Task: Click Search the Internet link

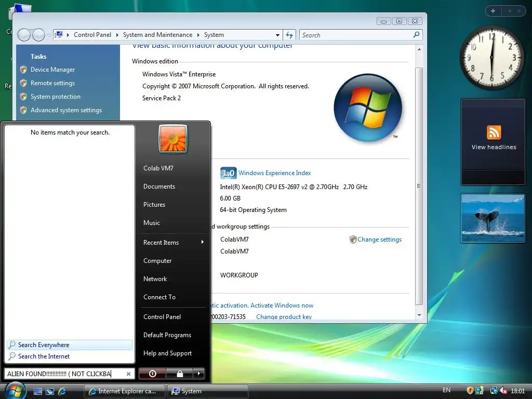Action: 44,356
